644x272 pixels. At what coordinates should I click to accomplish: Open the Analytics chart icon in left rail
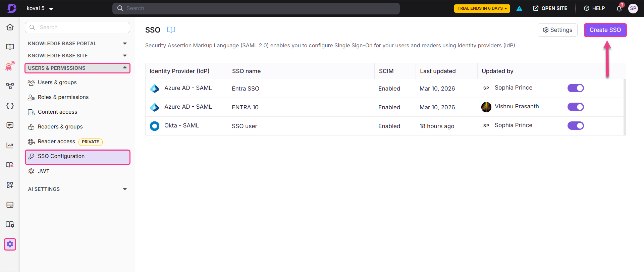pos(10,145)
